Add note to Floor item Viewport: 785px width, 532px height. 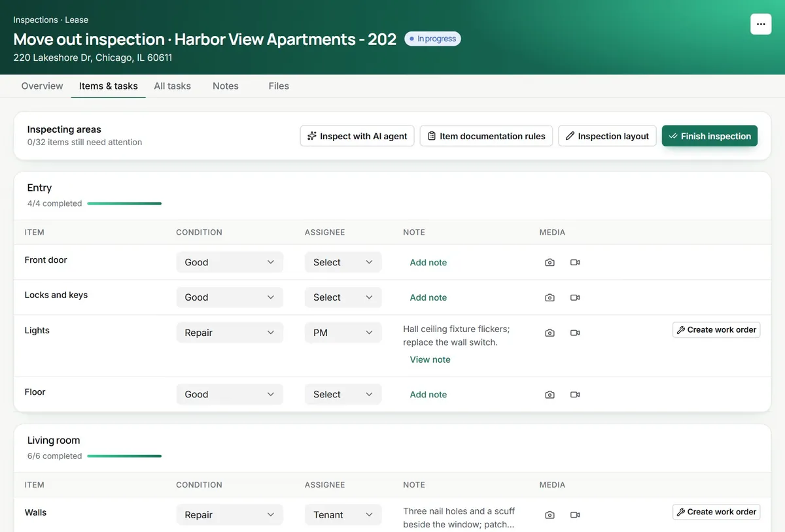428,395
